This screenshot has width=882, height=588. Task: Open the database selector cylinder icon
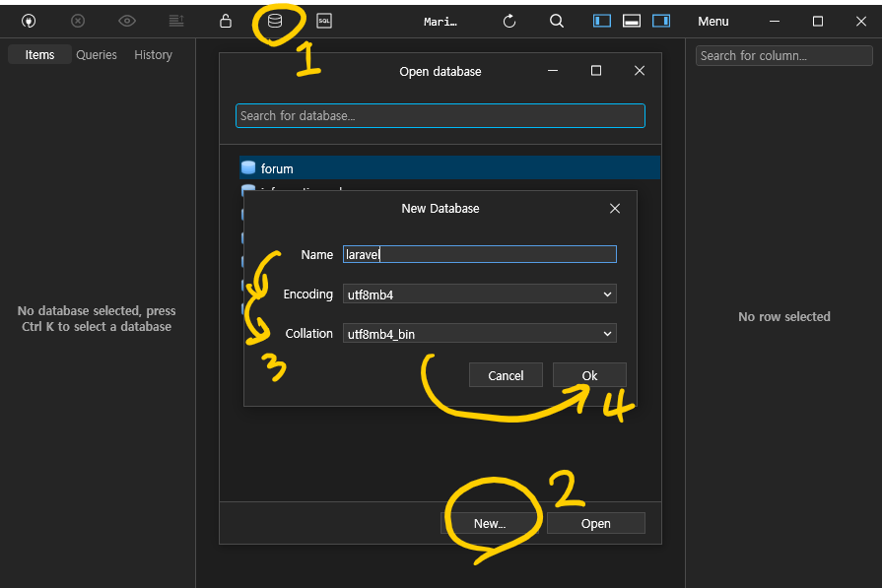[x=275, y=22]
